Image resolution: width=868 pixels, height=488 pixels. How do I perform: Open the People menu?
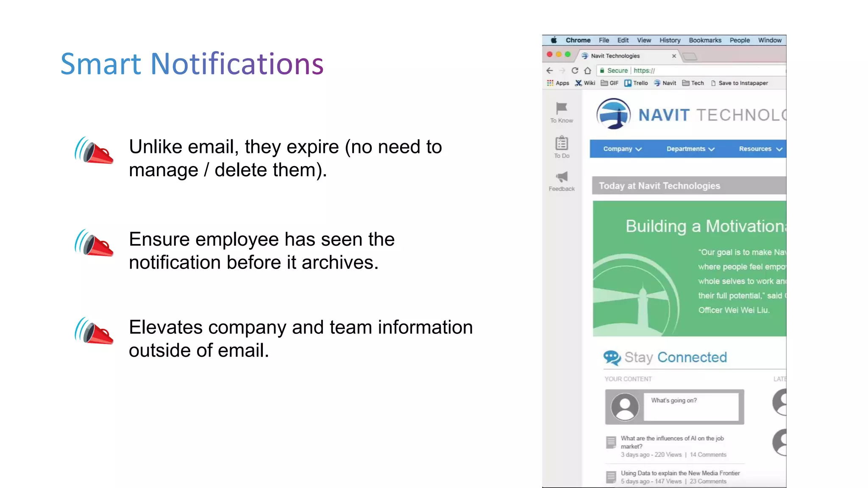(x=740, y=40)
